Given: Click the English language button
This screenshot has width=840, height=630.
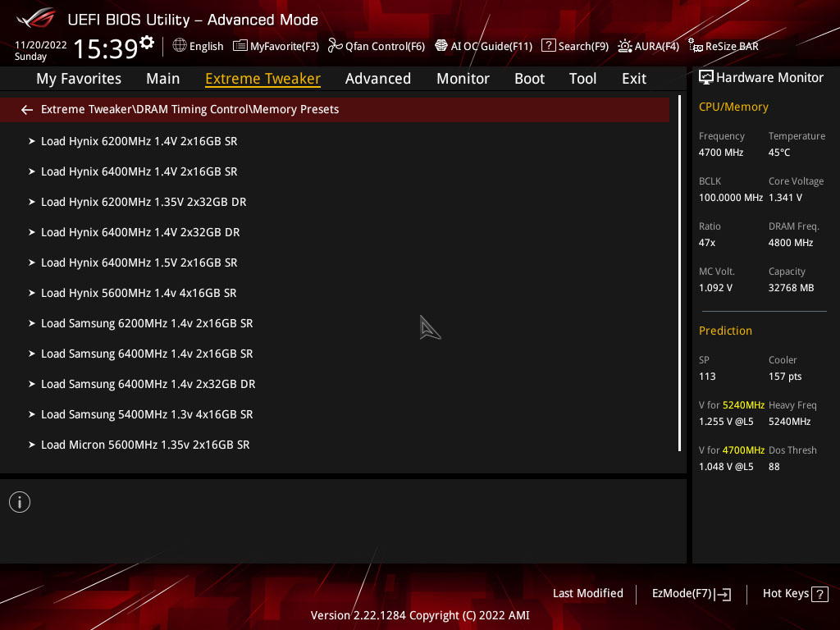Looking at the screenshot, I should point(199,46).
